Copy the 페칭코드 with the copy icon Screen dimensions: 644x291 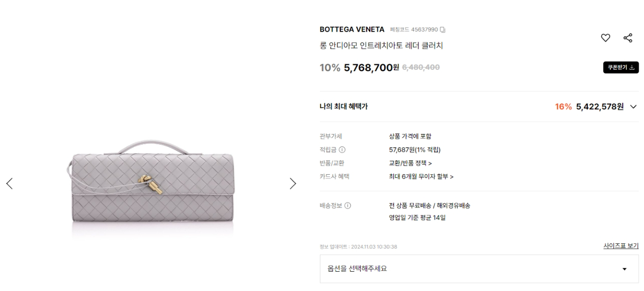coord(443,29)
